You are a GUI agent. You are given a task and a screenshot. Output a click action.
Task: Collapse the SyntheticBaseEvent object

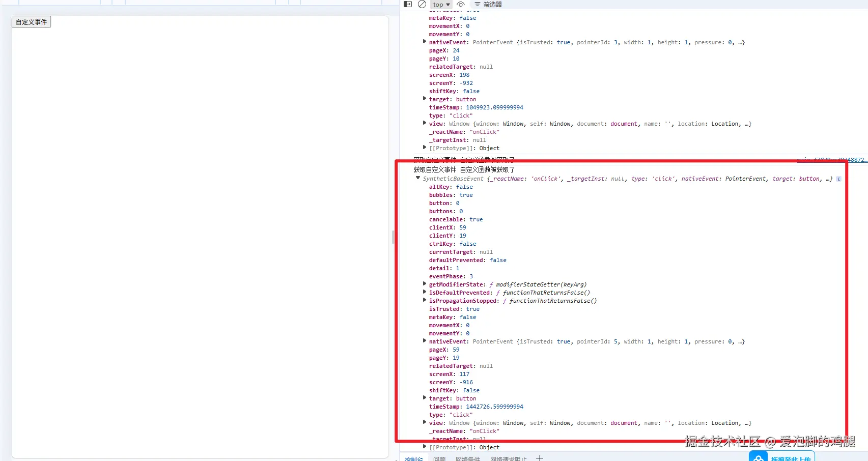pyautogui.click(x=418, y=178)
